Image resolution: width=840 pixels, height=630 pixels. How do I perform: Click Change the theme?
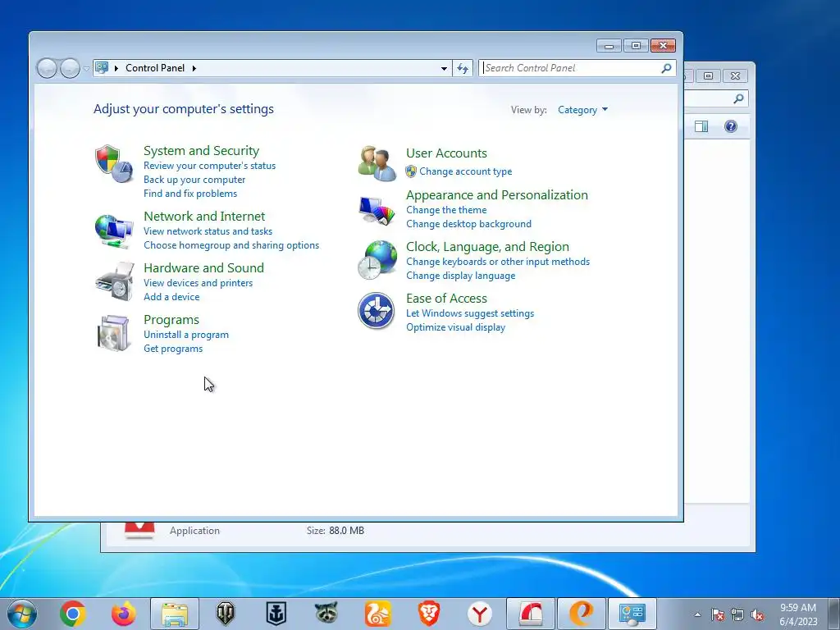click(446, 210)
